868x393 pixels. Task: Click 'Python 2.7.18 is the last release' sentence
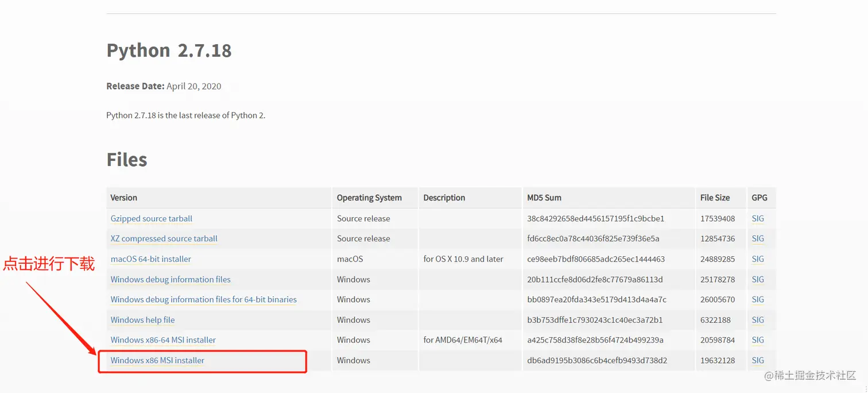185,115
